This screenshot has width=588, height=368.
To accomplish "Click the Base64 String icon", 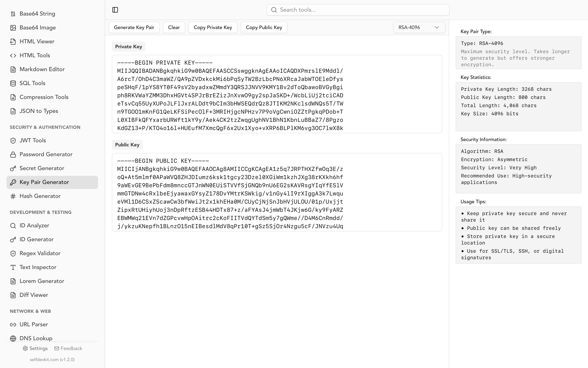I will coord(13,14).
